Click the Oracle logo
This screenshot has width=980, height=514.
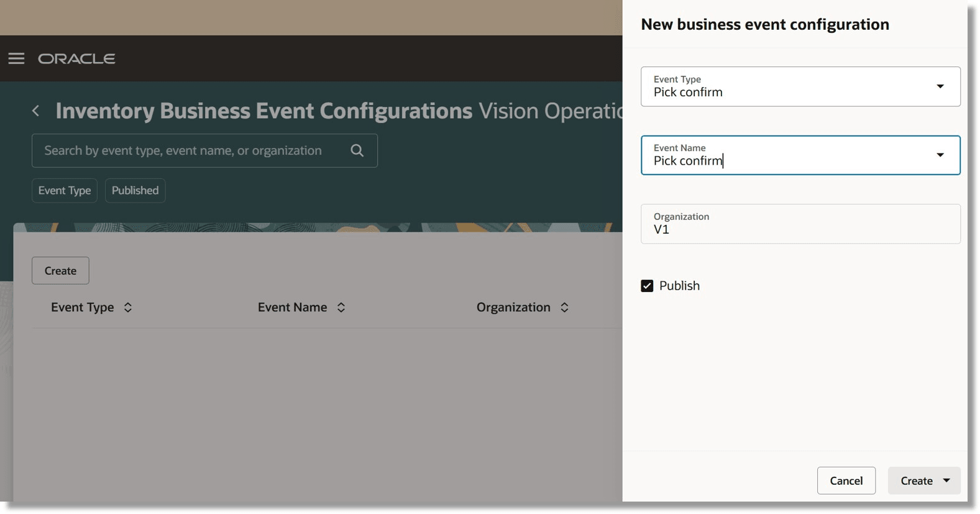tap(76, 58)
